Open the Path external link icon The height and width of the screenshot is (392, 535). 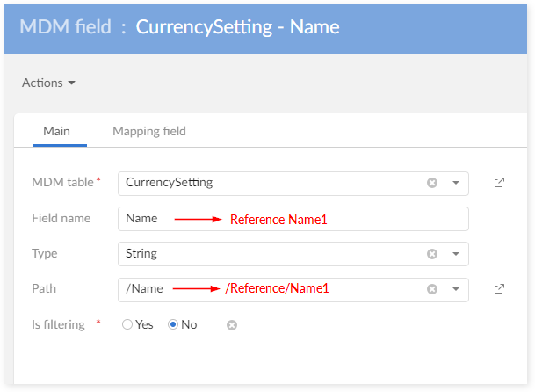pos(499,289)
